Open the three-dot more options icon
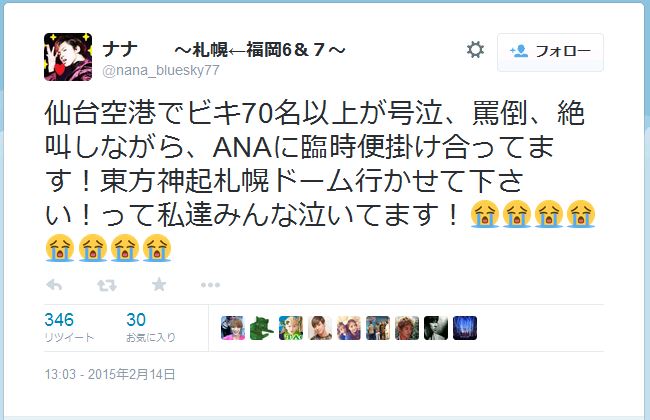The image size is (650, 420). point(210,285)
